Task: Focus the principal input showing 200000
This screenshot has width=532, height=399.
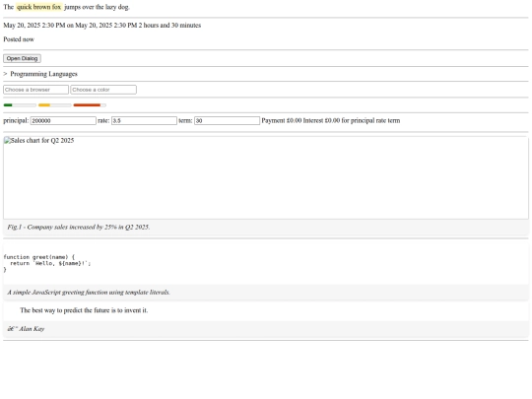Action: (63, 120)
